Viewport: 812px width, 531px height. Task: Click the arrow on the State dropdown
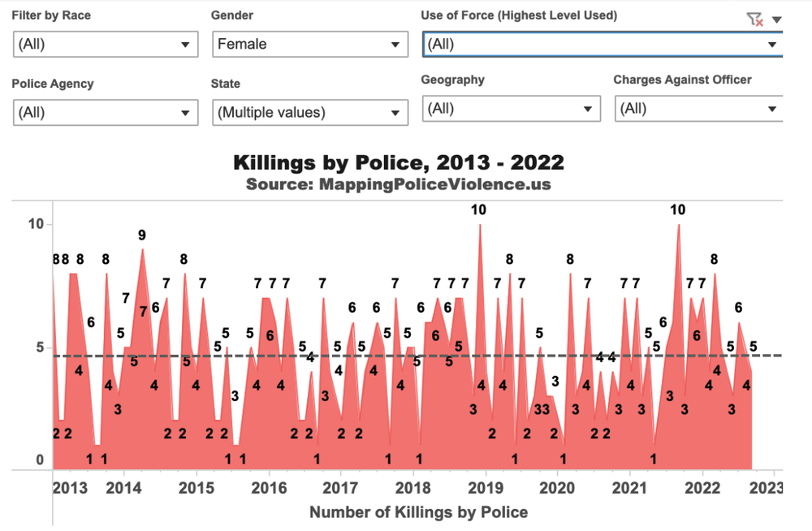pos(395,113)
